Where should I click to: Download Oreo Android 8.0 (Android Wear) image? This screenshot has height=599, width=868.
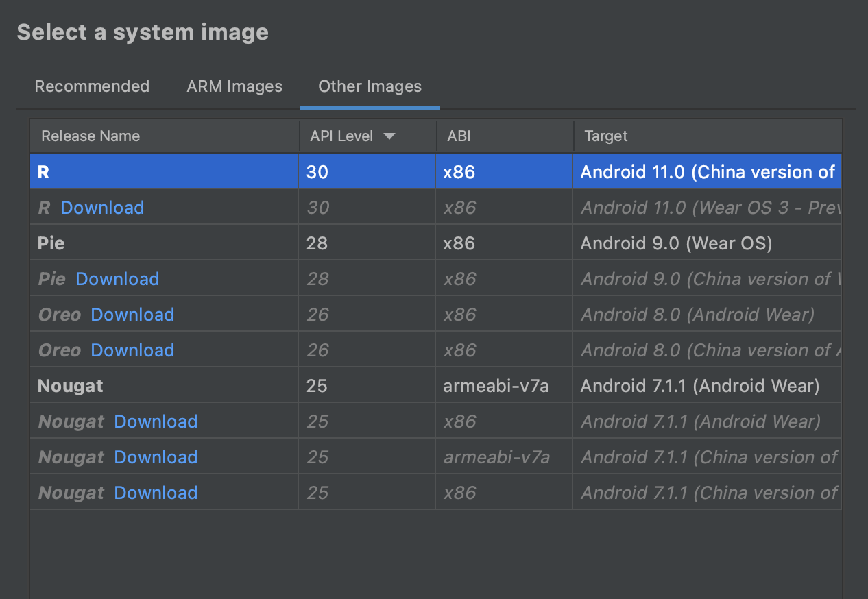coord(132,315)
